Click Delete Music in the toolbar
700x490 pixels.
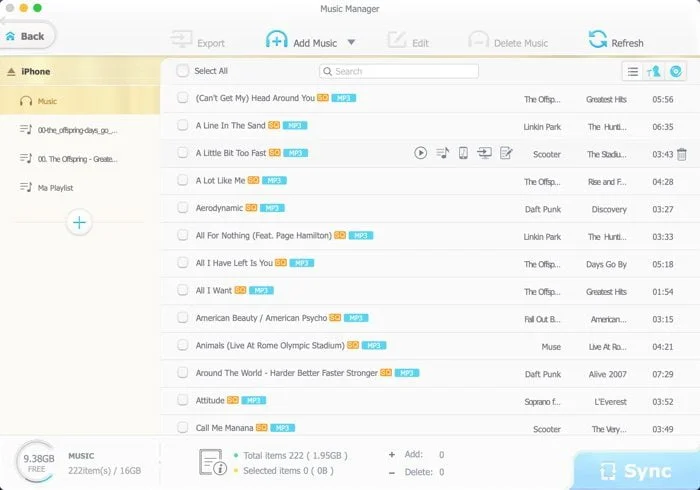click(508, 41)
